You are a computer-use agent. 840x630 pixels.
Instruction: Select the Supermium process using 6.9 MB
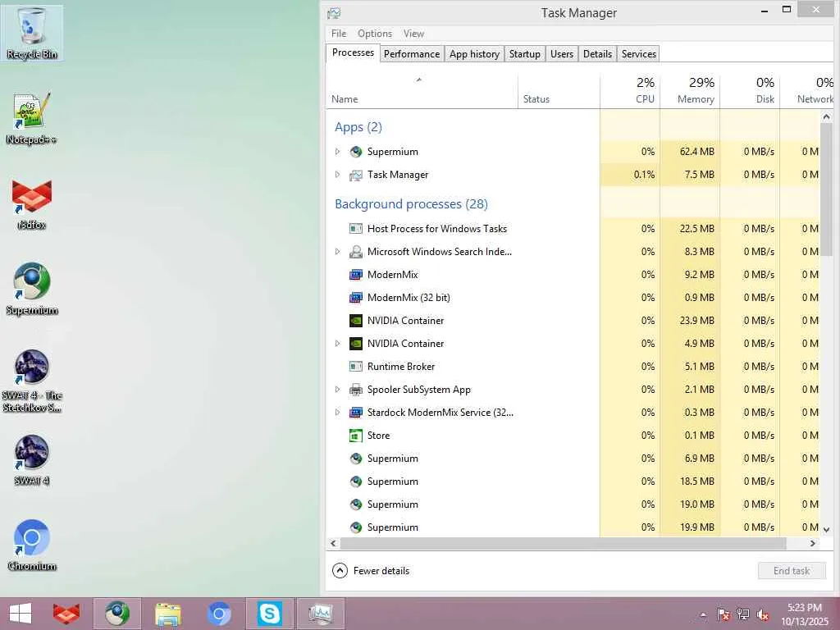[x=573, y=459]
